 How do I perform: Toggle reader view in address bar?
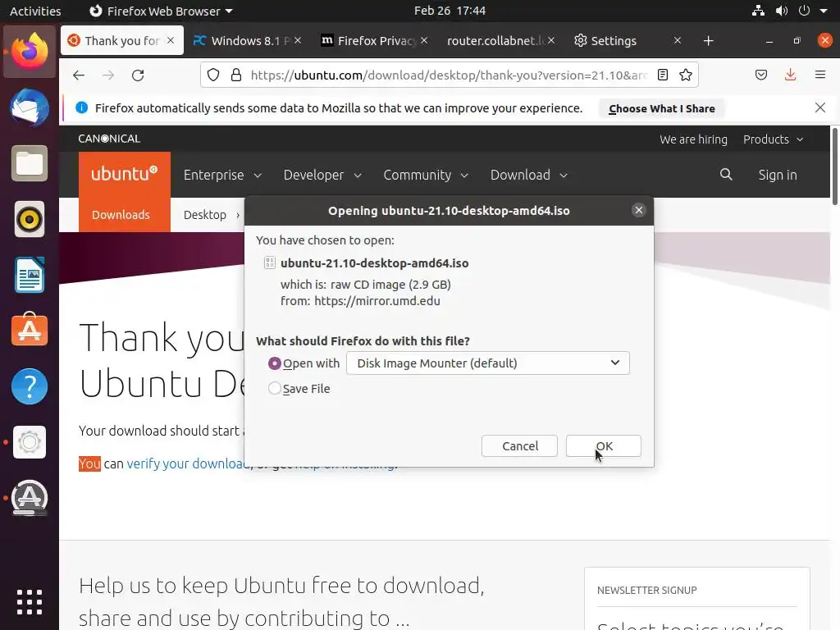(x=663, y=75)
